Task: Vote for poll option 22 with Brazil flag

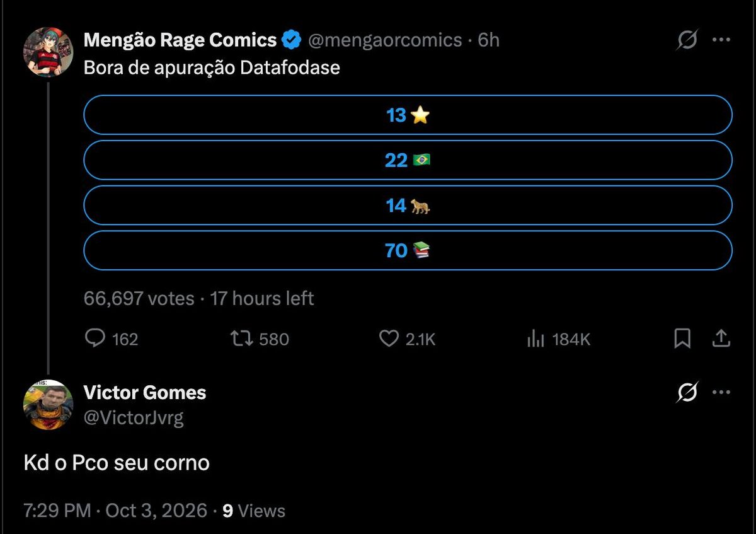Action: pos(408,160)
